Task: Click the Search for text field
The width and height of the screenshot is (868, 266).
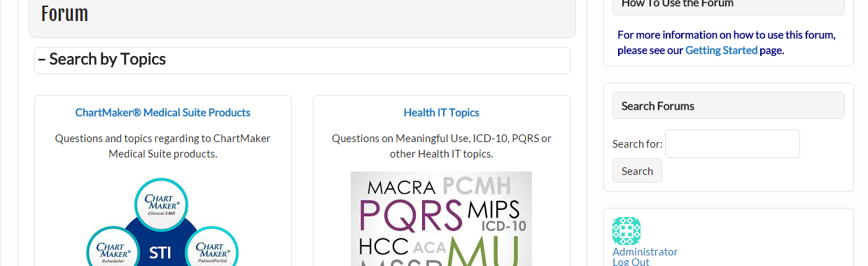Action: coord(732,143)
